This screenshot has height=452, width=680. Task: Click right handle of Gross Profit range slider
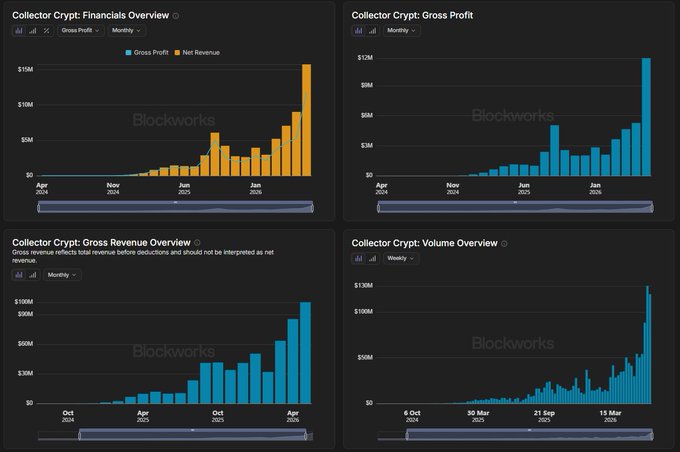652,208
